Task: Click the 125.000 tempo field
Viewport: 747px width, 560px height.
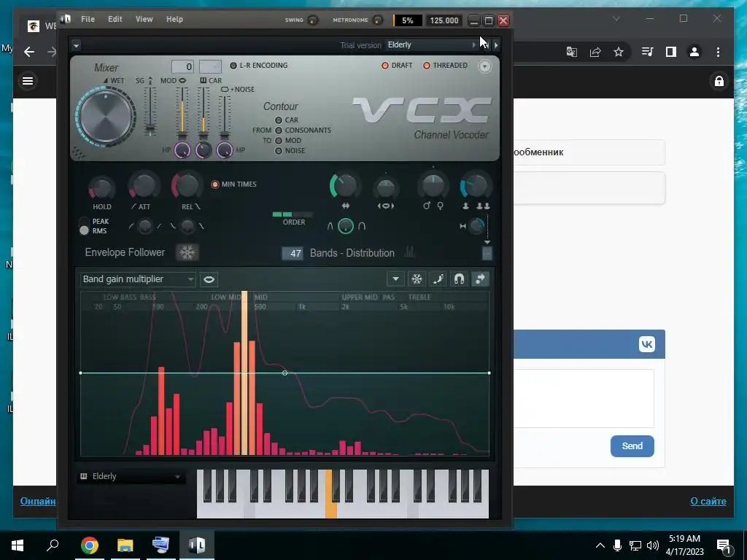Action: pyautogui.click(x=444, y=20)
